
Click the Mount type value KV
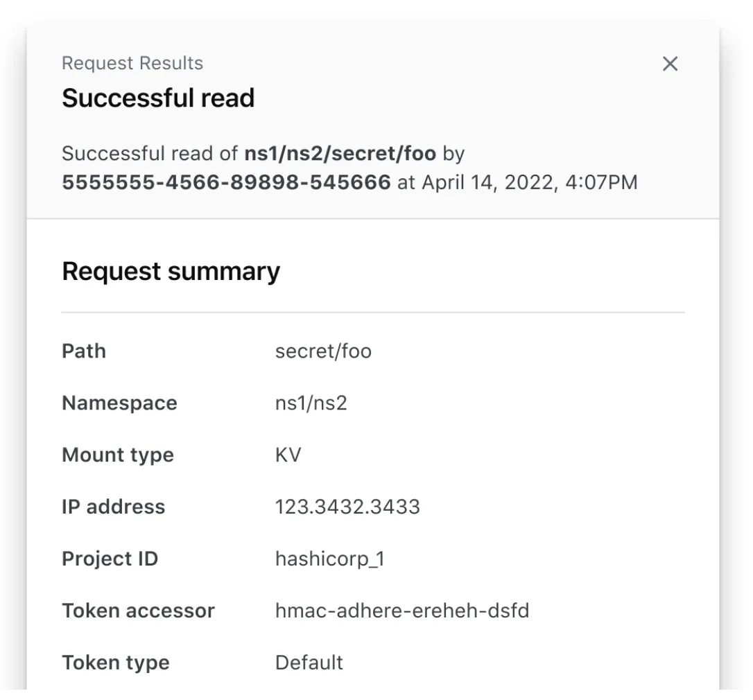pyautogui.click(x=288, y=455)
